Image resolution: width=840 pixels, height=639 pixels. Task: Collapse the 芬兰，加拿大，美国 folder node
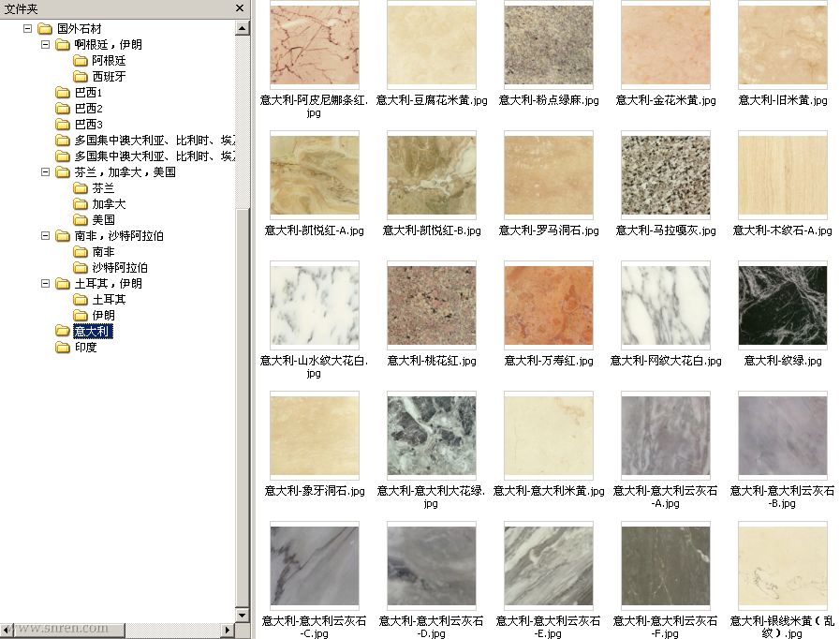coord(45,172)
